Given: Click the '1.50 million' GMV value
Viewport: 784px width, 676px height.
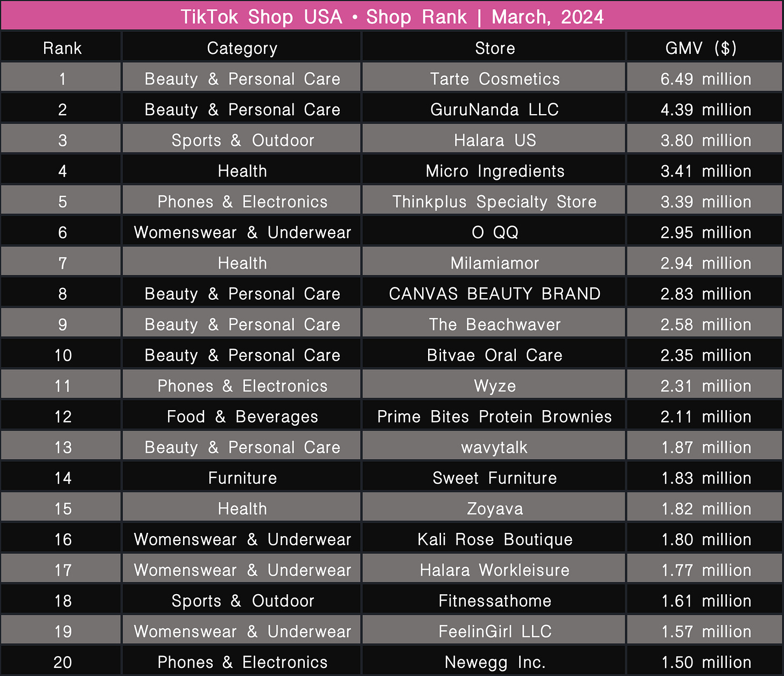Looking at the screenshot, I should pos(706,661).
